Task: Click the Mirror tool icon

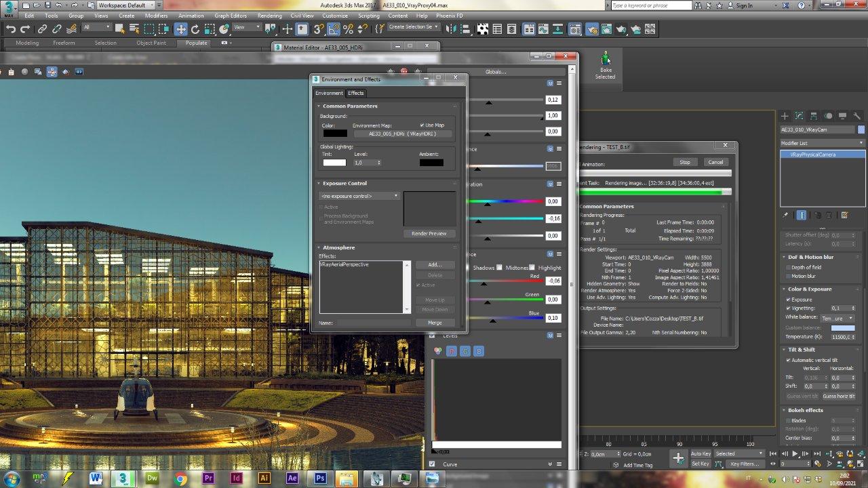Action: tap(452, 29)
